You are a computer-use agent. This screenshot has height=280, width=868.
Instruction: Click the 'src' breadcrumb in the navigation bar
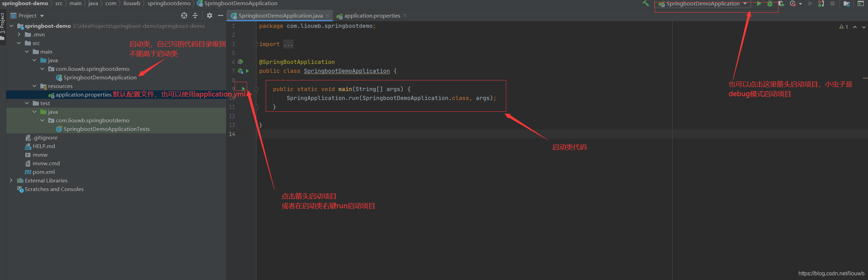[x=59, y=3]
